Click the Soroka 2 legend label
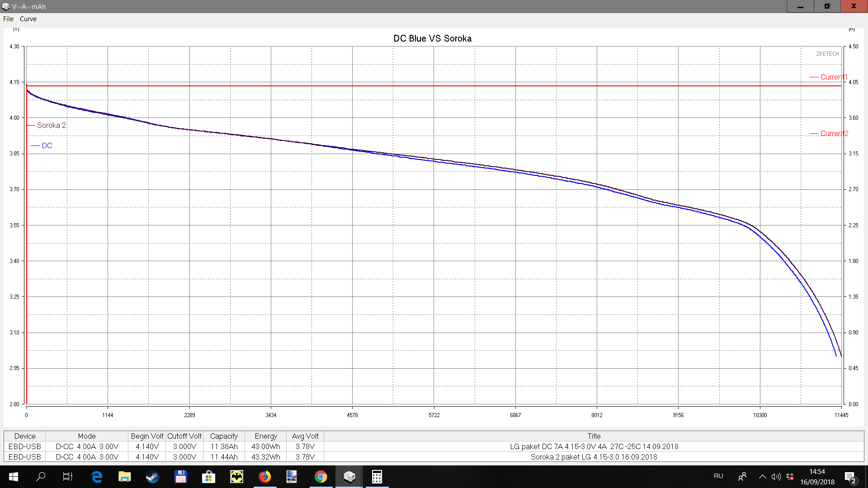 coord(51,125)
